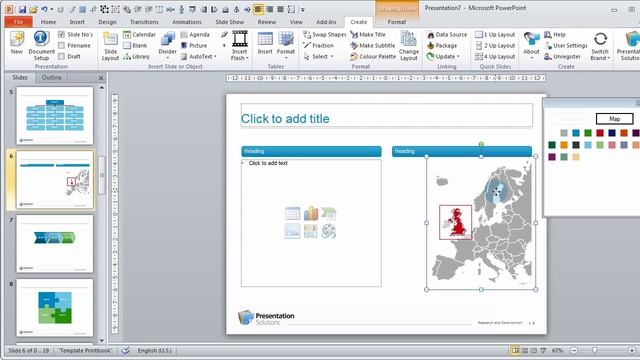Open Data Source linking
Viewport: 640px width, 360px height.
pyautogui.click(x=447, y=35)
